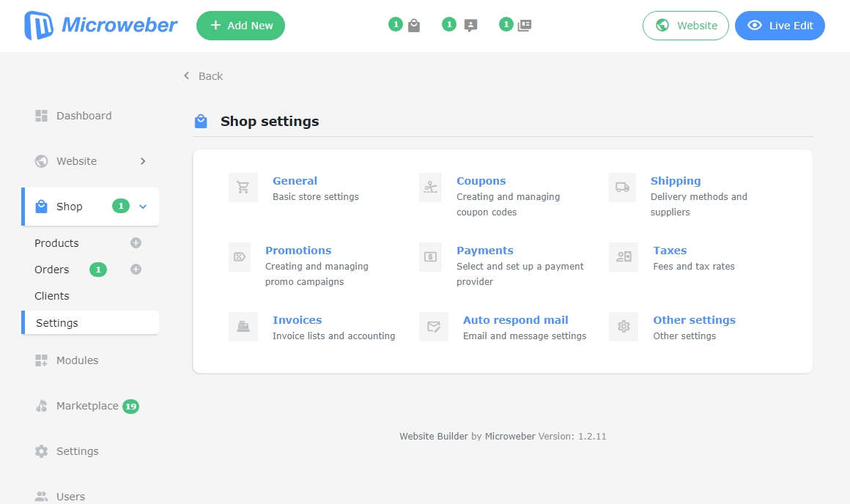
Task: Open Clients in the Shop submenu
Action: [x=52, y=296]
